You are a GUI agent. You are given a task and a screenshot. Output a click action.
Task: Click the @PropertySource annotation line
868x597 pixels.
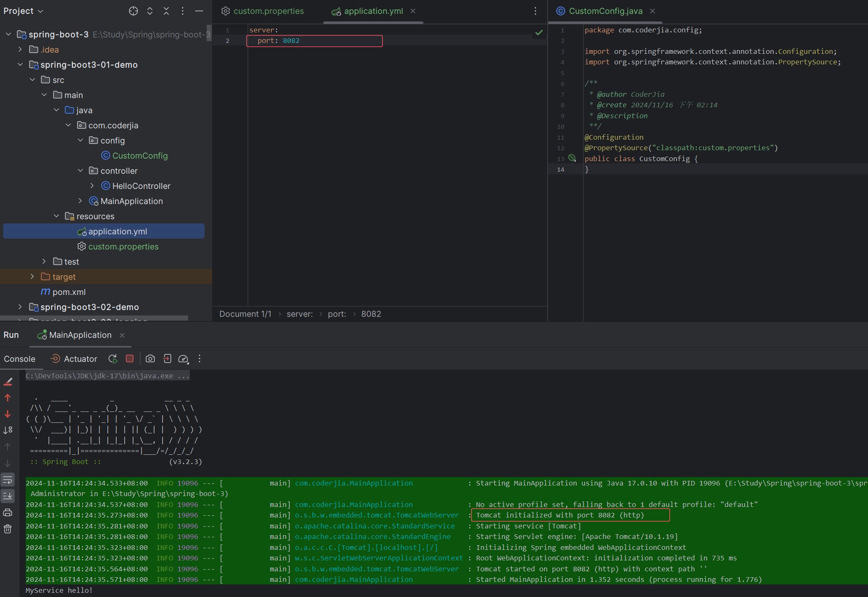(x=681, y=148)
